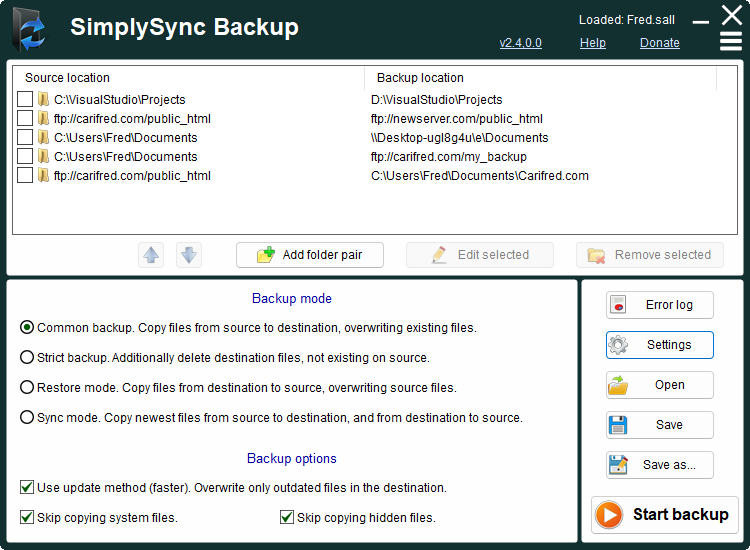The height and width of the screenshot is (550, 750).
Task: Disable Skip copying hidden files option
Action: pos(287,518)
